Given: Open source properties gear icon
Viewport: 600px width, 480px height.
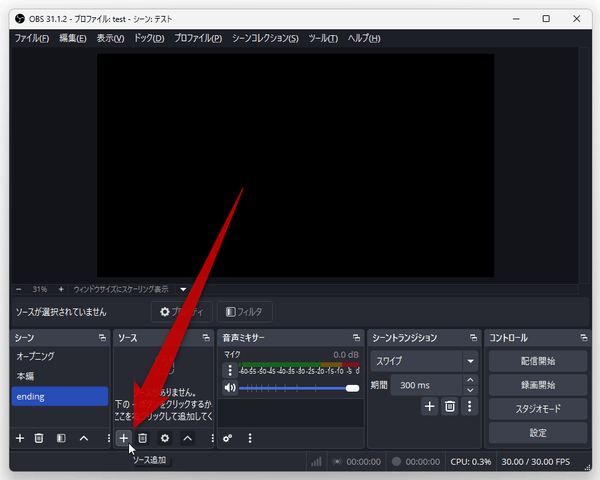Looking at the screenshot, I should 165,438.
